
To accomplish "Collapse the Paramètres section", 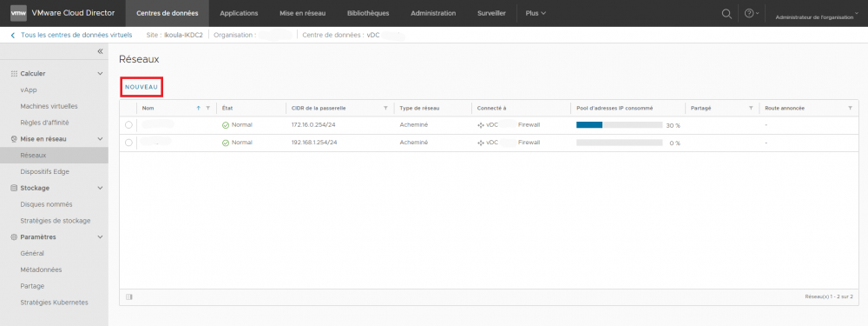I will 100,236.
